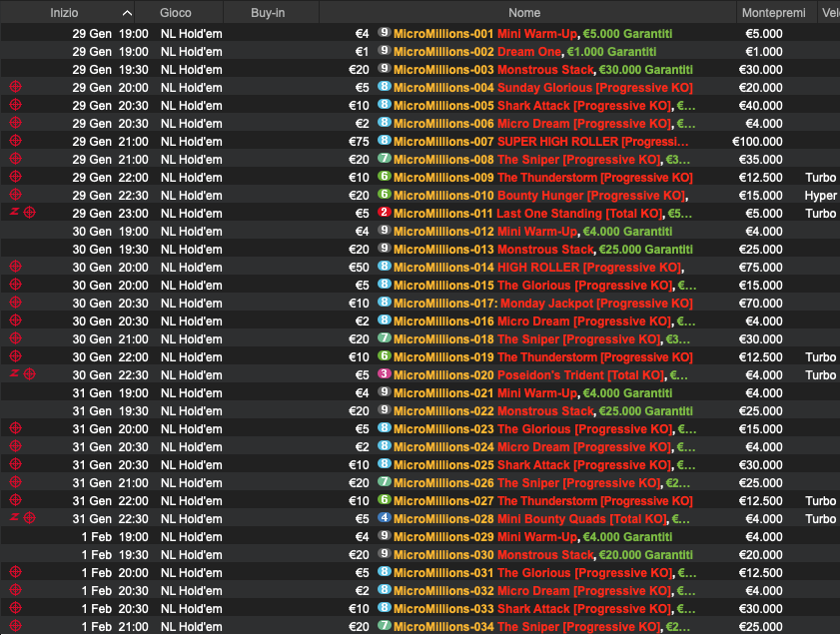Select the €35.000 prize pool cell

point(761,160)
